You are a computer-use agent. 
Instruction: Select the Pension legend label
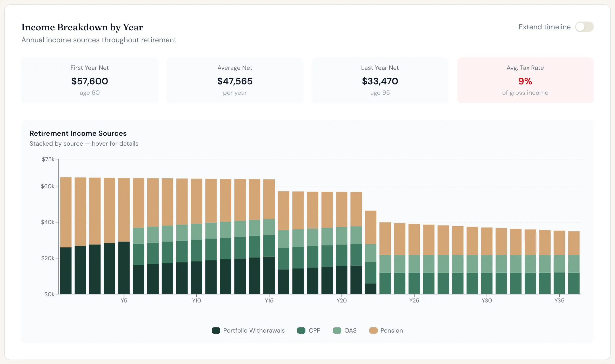(392, 331)
